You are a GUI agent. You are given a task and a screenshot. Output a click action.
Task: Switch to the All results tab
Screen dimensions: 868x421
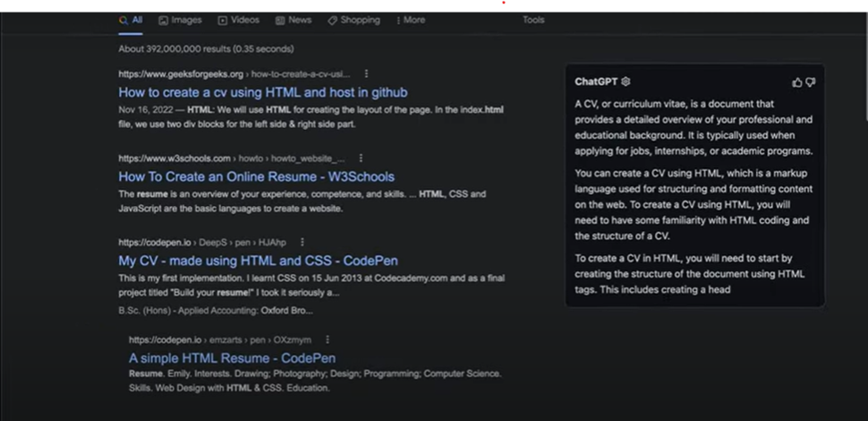[131, 20]
